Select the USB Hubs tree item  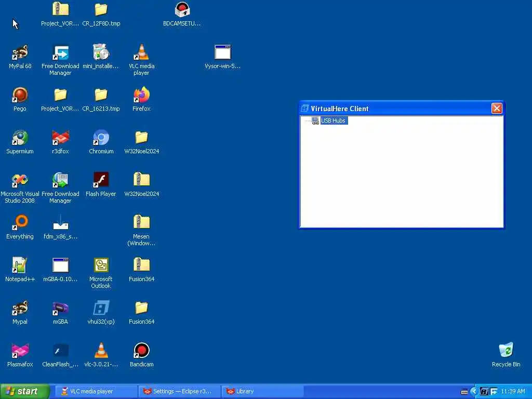coord(333,121)
